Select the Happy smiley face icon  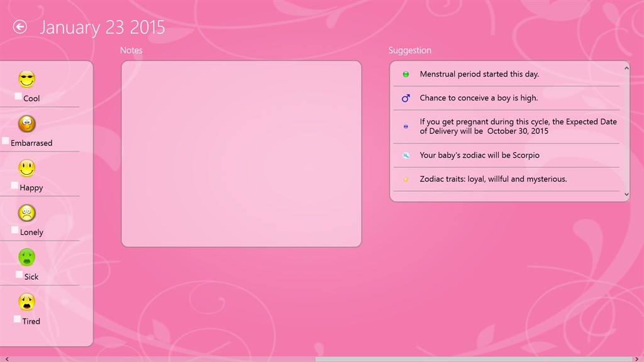pyautogui.click(x=26, y=167)
